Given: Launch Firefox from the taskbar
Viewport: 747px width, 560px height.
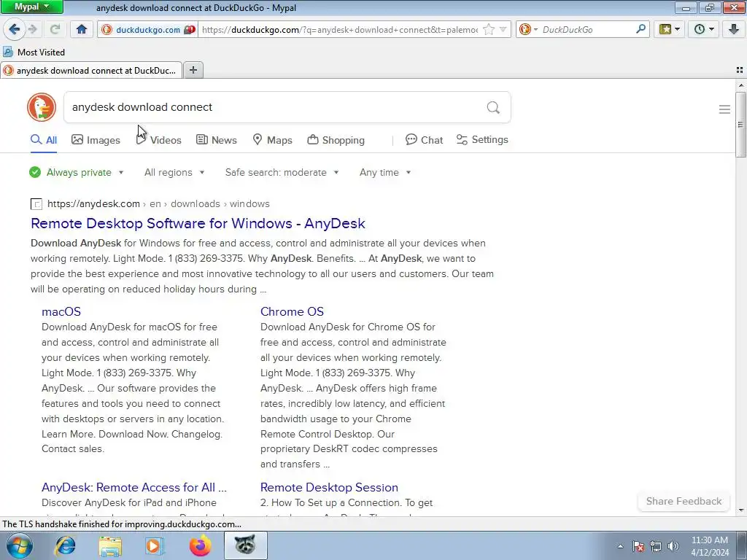Looking at the screenshot, I should [200, 545].
